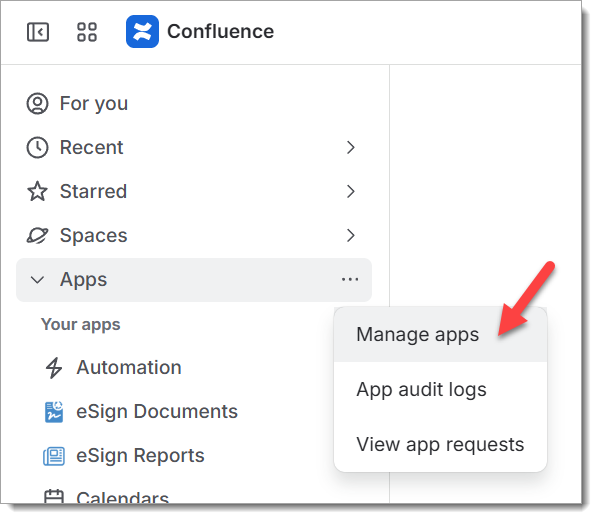Open the app switcher grid icon
This screenshot has height=519, width=597.
click(x=87, y=32)
